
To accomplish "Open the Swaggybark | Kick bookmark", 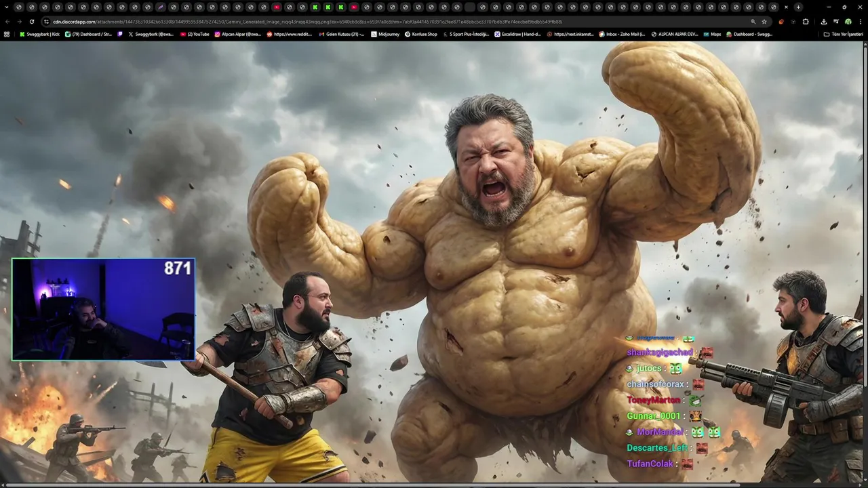I will coord(39,34).
